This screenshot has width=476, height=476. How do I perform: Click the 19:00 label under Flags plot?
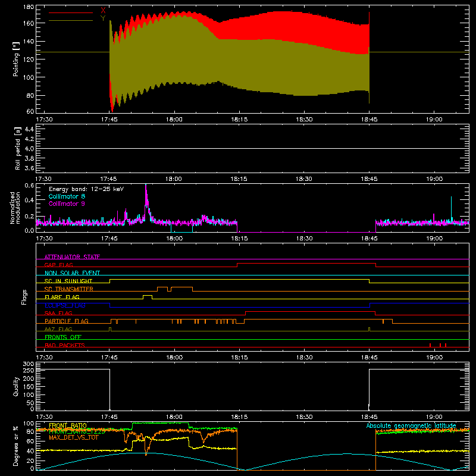coord(434,358)
